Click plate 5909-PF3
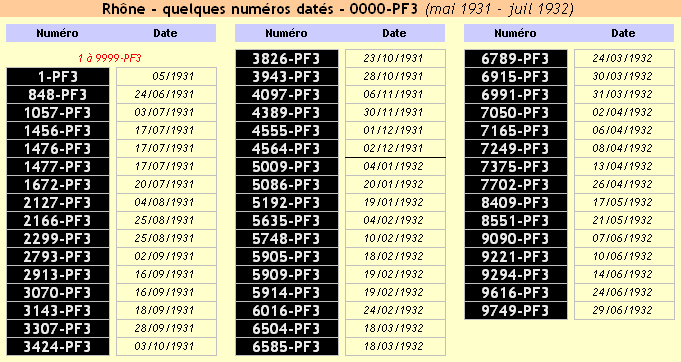 (287, 275)
